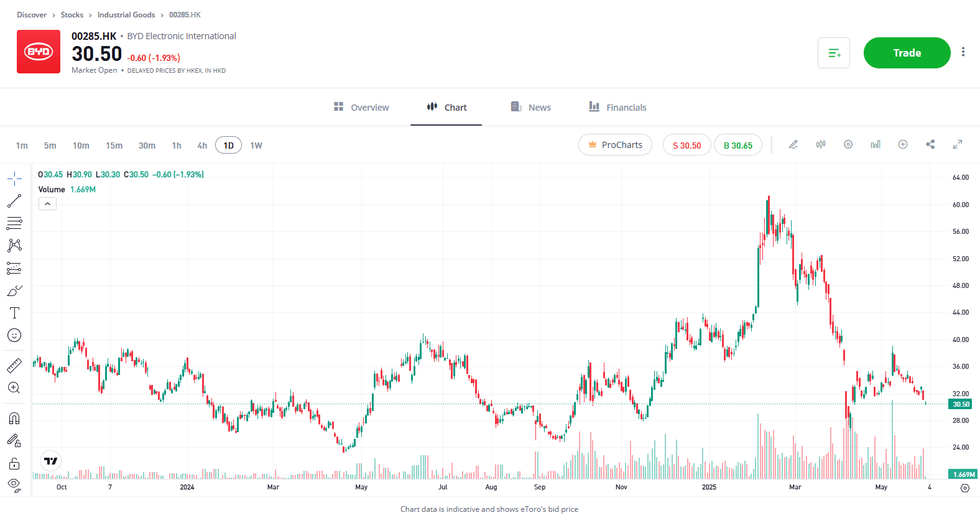Click the green Trade button

(x=907, y=53)
